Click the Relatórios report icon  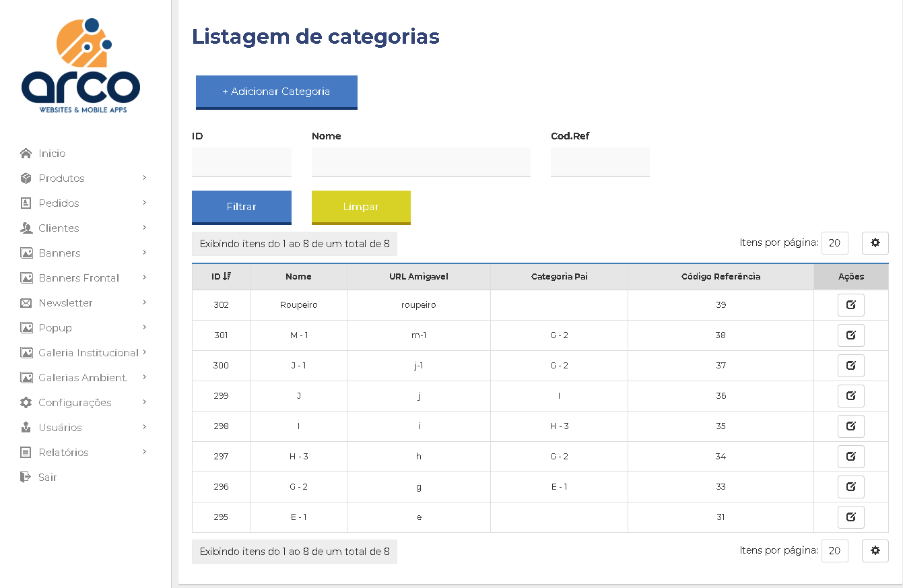click(26, 453)
